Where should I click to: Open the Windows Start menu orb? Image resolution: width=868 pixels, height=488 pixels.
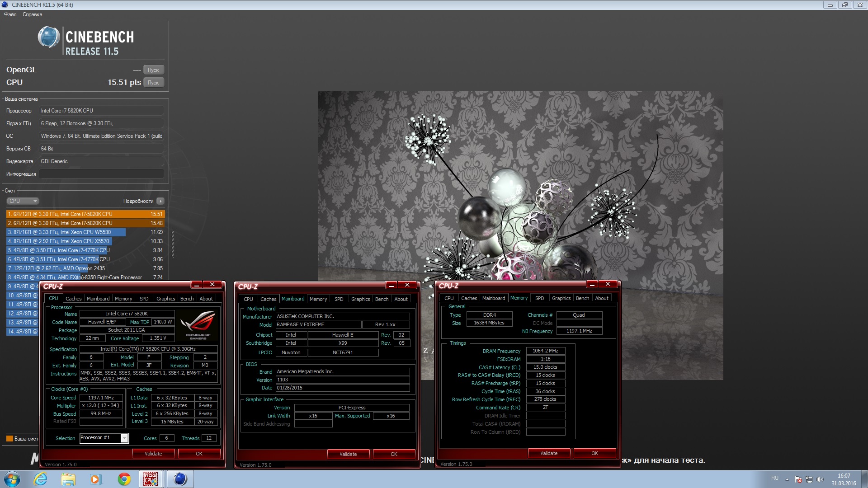(x=12, y=479)
